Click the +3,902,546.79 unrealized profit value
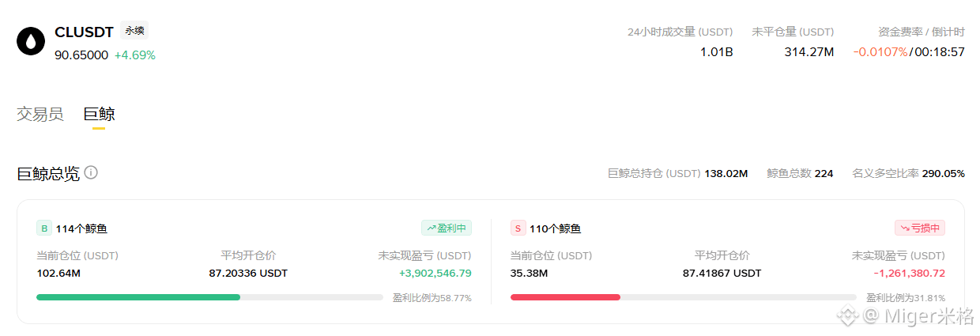 pos(435,273)
